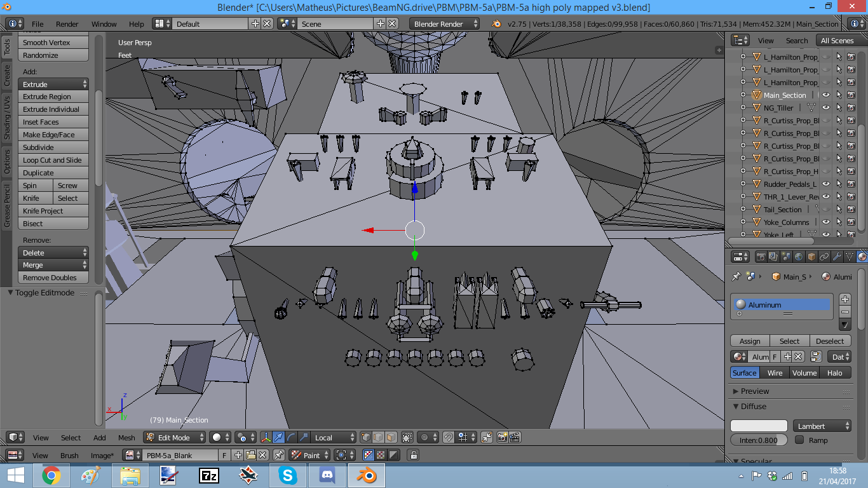
Task: Toggle translate manipulator arrow icon
Action: point(279,437)
